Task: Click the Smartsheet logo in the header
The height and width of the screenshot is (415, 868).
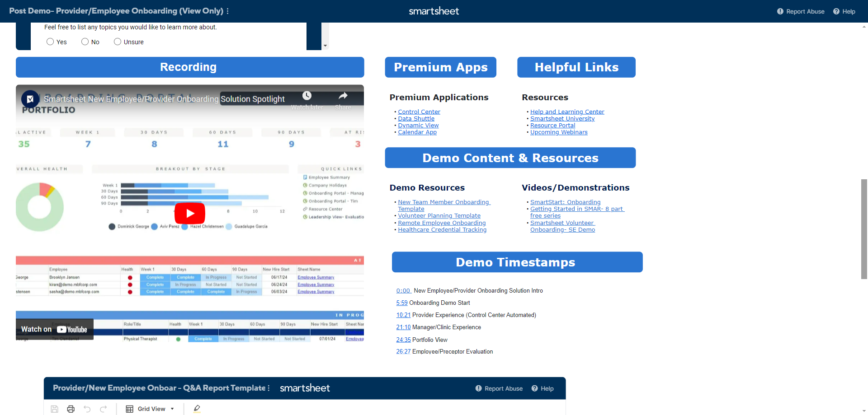Action: coord(434,11)
